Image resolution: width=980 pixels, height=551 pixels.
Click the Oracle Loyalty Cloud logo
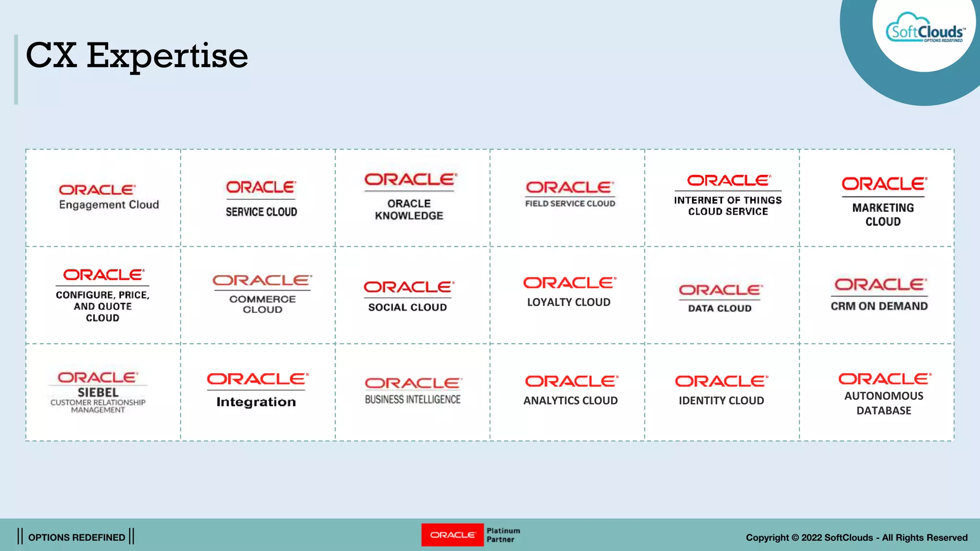click(x=569, y=292)
